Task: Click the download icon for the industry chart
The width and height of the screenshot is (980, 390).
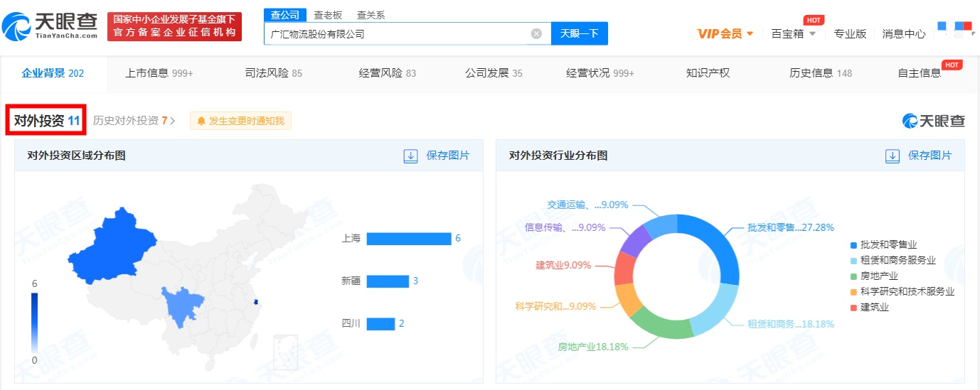Action: coord(893,156)
